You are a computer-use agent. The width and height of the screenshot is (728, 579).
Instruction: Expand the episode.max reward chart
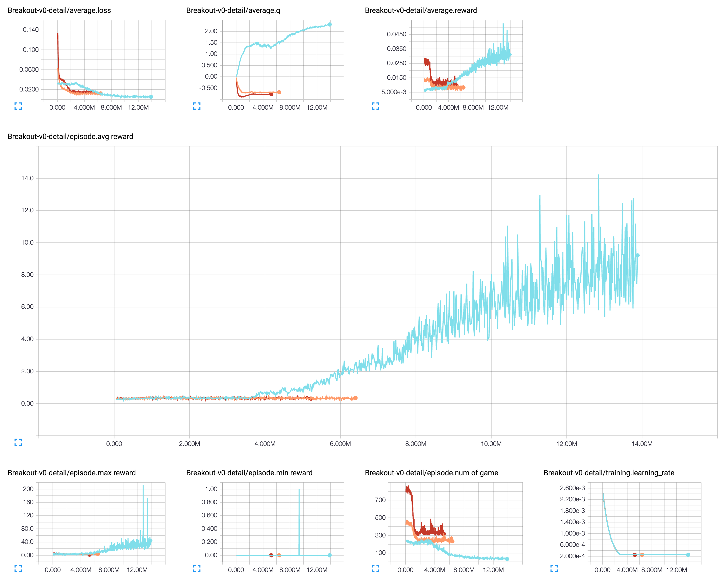[x=18, y=568]
